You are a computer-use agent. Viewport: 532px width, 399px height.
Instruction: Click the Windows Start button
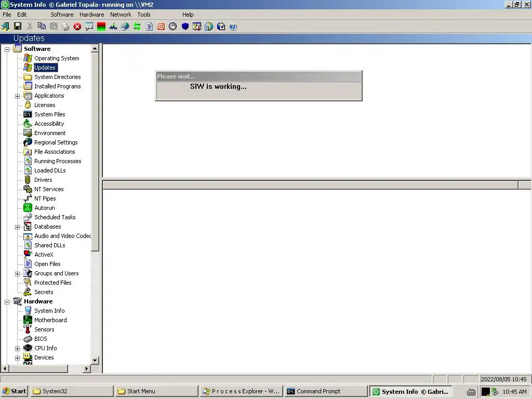coord(15,391)
